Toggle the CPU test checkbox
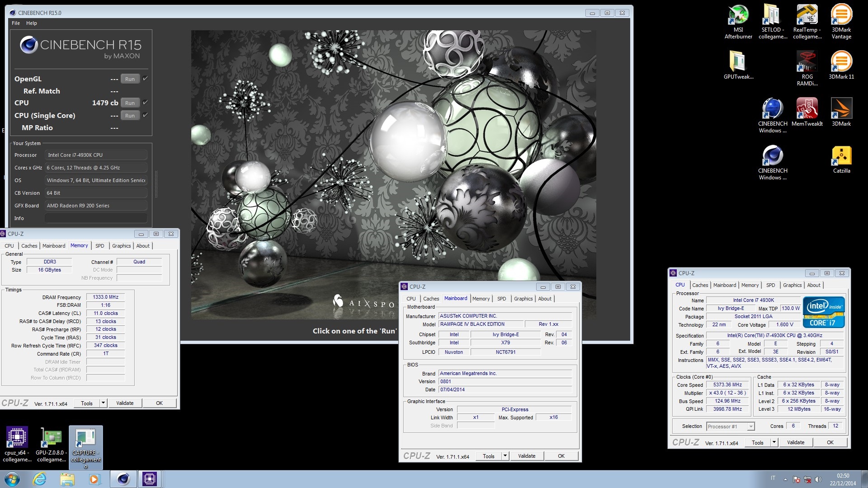The height and width of the screenshot is (488, 868). 145,103
